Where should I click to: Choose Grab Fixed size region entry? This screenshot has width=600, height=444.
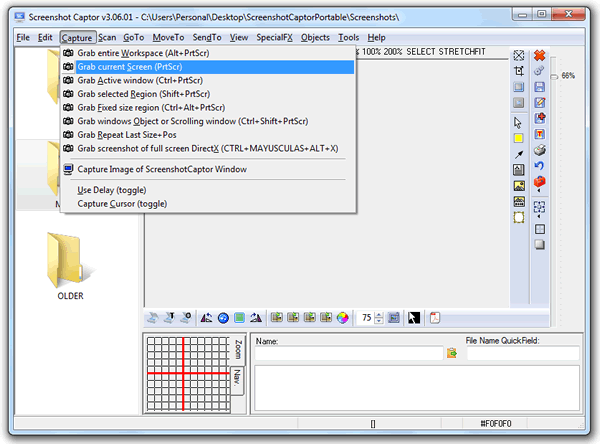point(209,108)
